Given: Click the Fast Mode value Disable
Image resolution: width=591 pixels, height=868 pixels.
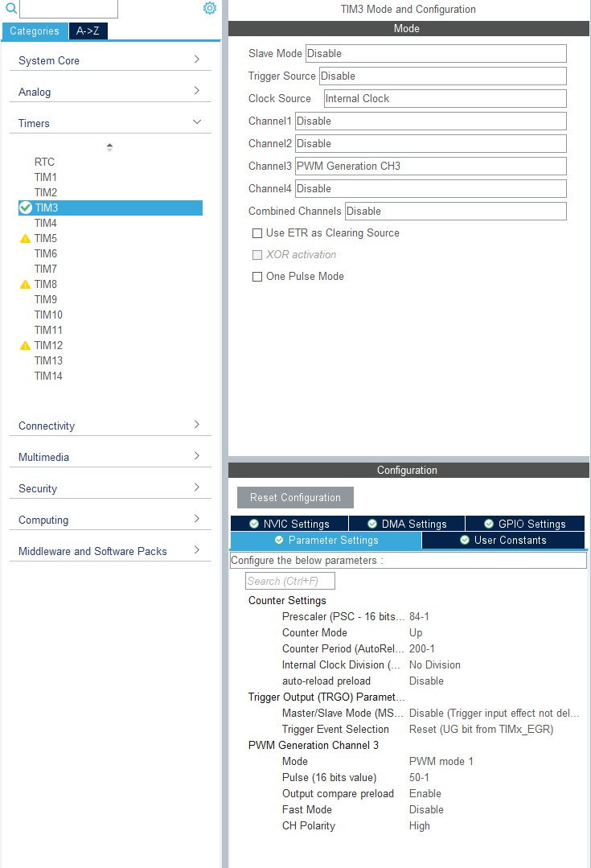Looking at the screenshot, I should (426, 809).
